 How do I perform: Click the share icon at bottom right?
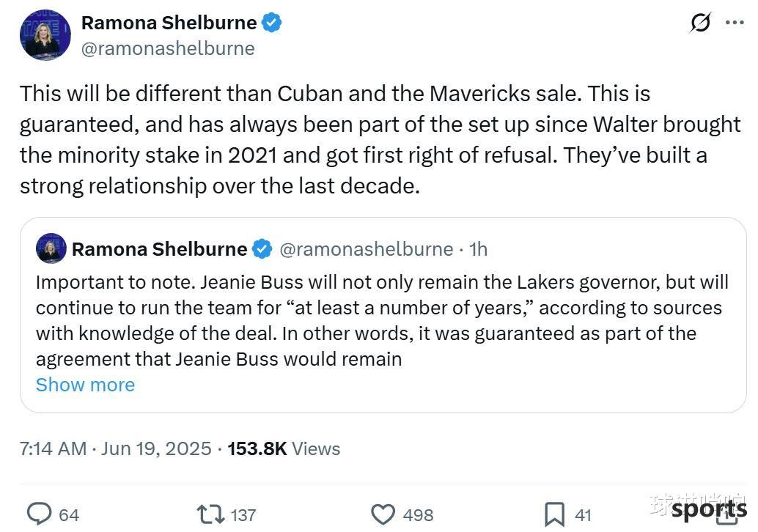tap(726, 514)
